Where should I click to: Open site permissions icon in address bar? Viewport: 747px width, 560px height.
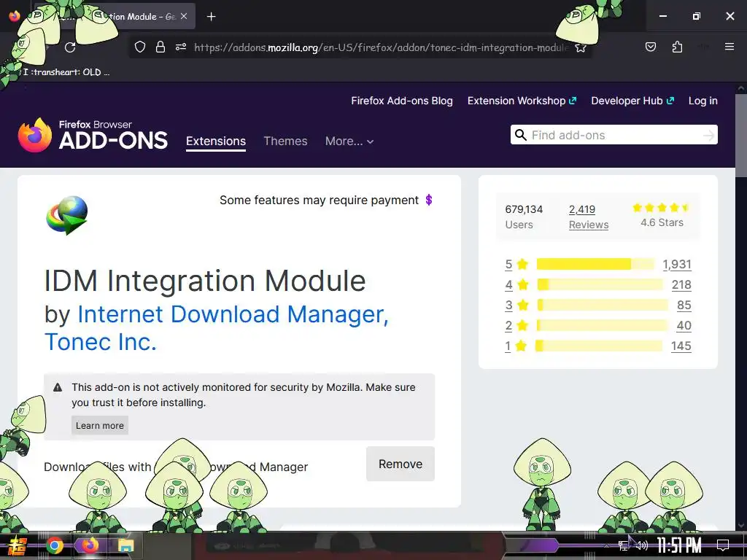181,47
